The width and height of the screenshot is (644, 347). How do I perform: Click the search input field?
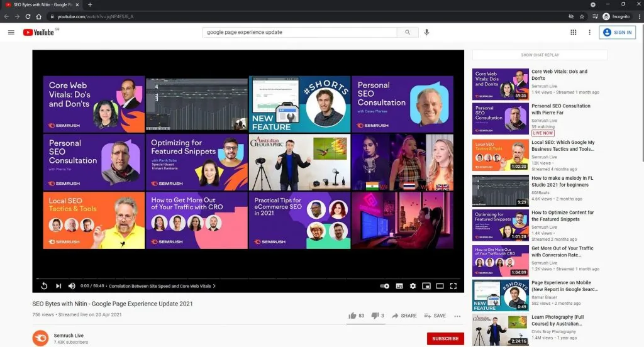click(x=300, y=32)
